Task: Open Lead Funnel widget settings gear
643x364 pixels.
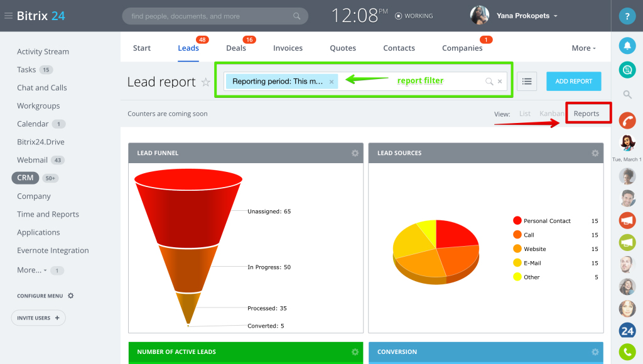Action: click(x=355, y=153)
